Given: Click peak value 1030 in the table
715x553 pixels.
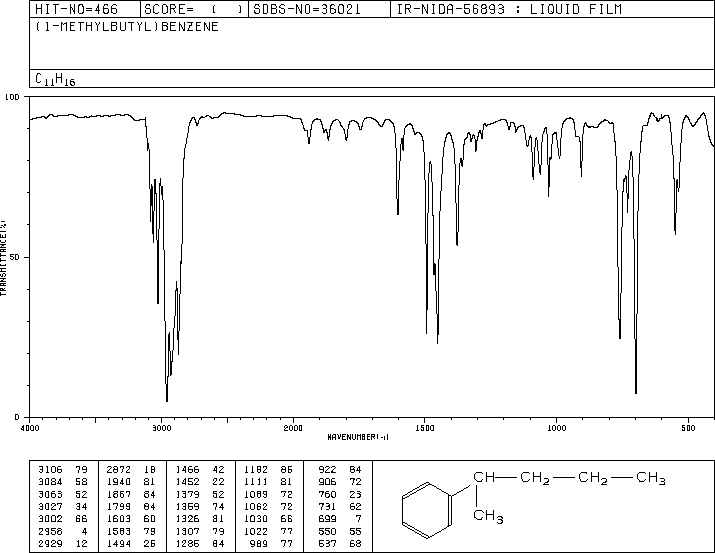Looking at the screenshot, I should click(255, 519).
